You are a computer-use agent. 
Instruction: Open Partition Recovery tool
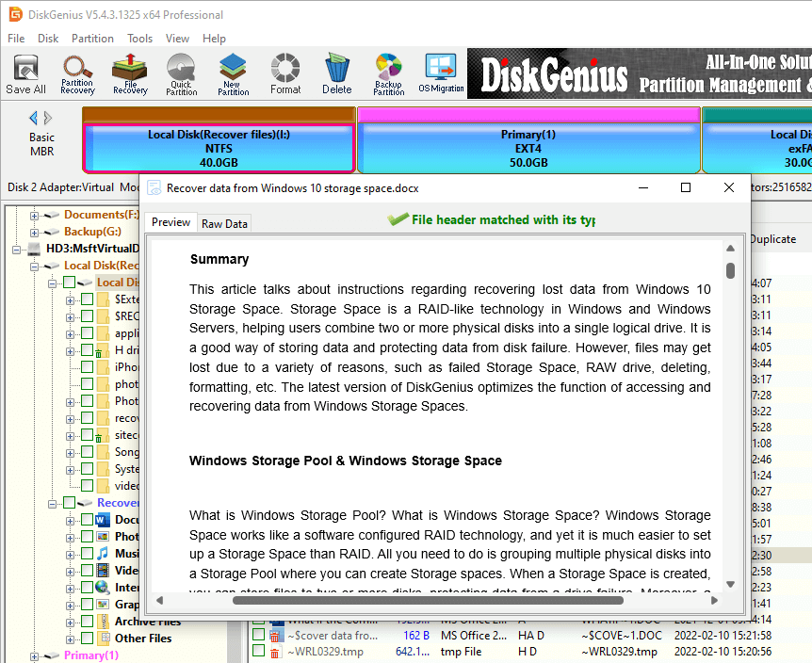[x=77, y=73]
